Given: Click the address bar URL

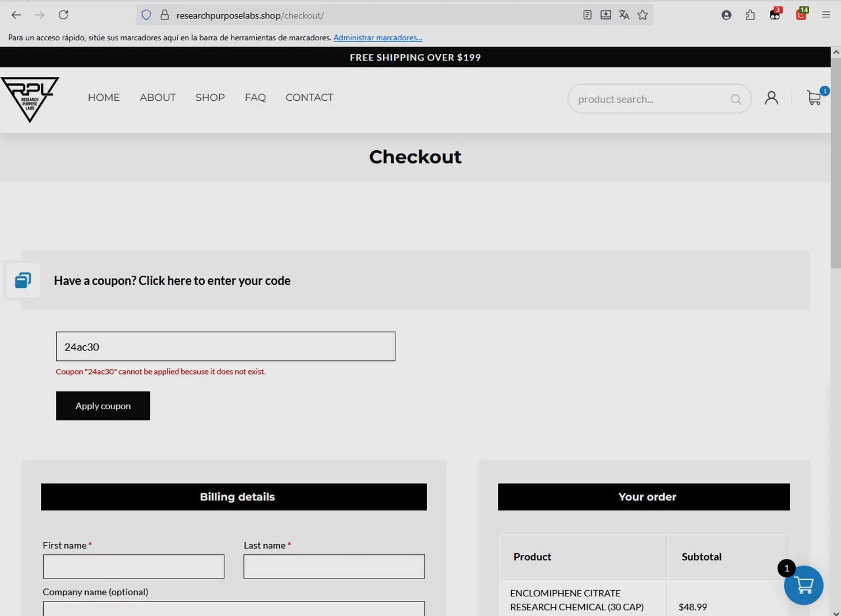Looking at the screenshot, I should [250, 15].
